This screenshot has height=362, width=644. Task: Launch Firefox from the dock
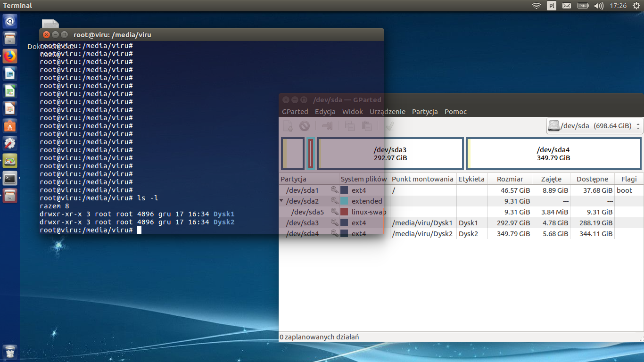pyautogui.click(x=10, y=56)
